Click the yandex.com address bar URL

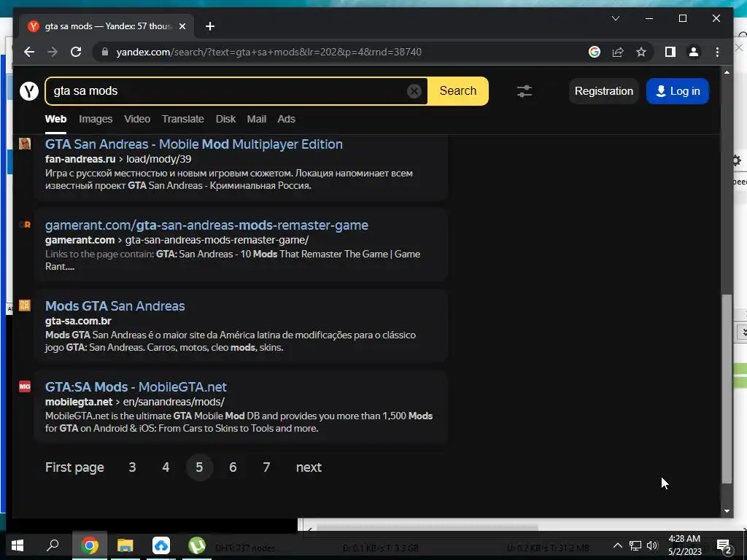coord(268,52)
